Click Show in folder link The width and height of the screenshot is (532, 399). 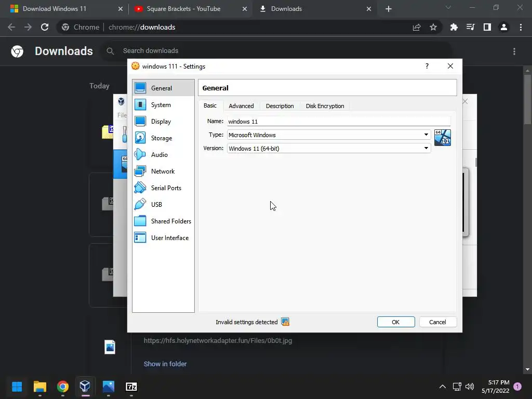point(165,364)
